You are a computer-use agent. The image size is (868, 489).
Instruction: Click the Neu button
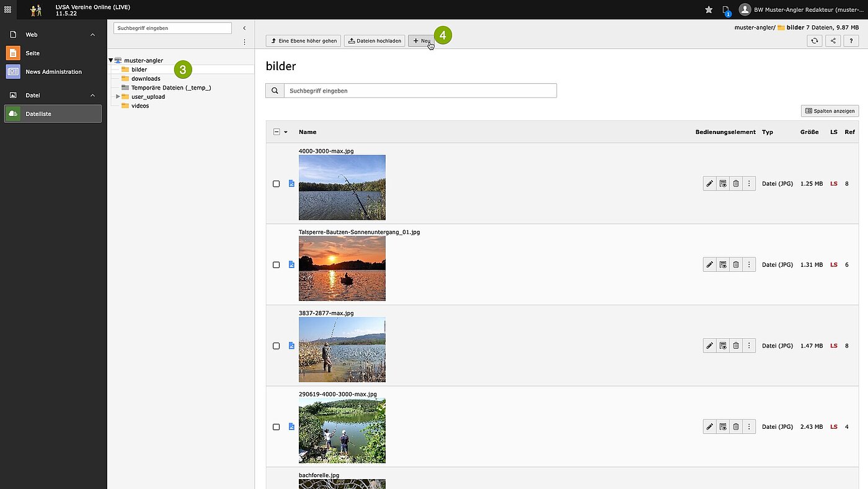(x=422, y=41)
